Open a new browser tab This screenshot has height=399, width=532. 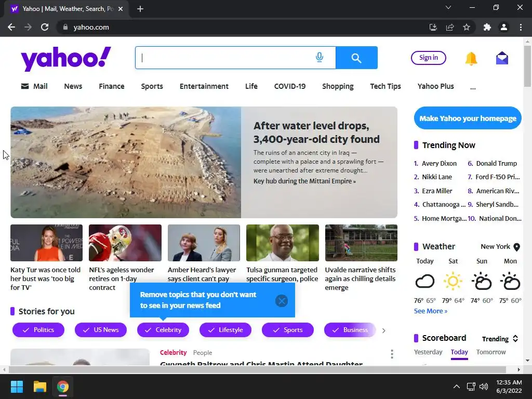[140, 9]
